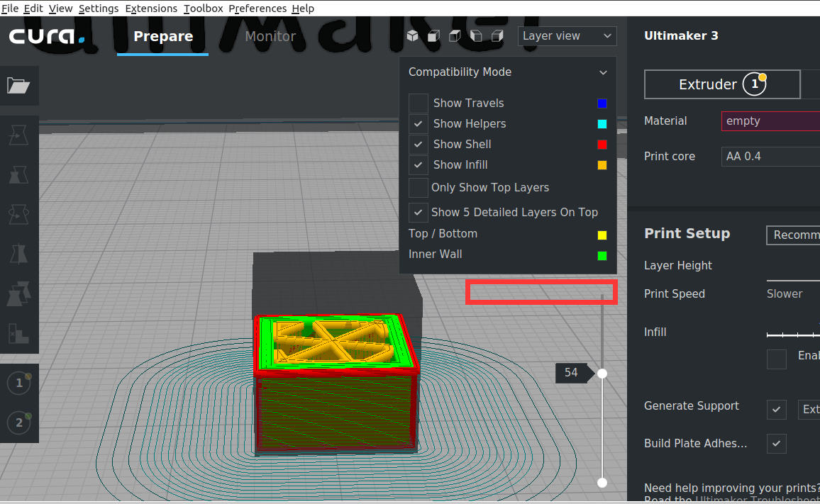Click the layer slider handle at 54
The image size is (820, 504).
tap(602, 373)
